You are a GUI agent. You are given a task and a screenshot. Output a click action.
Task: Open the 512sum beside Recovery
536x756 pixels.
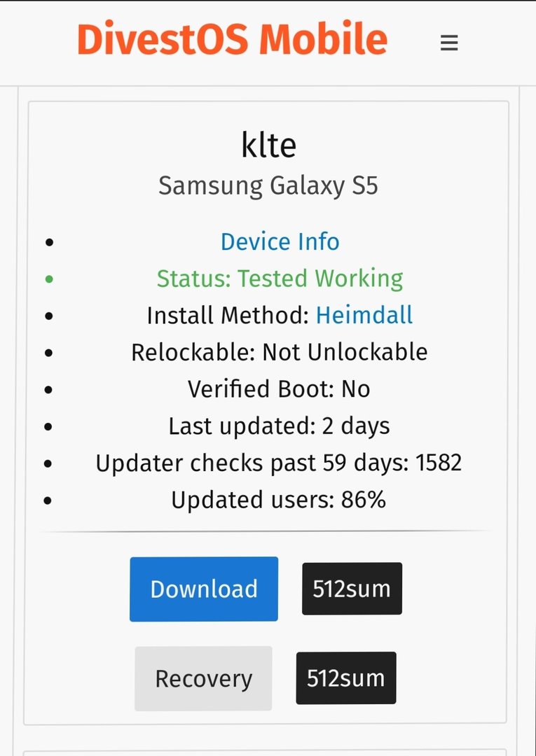(x=346, y=678)
